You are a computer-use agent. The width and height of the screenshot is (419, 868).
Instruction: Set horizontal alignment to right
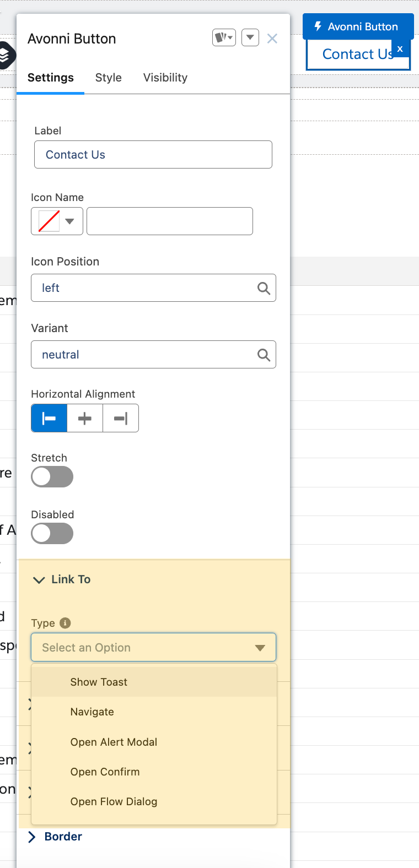[x=120, y=419]
